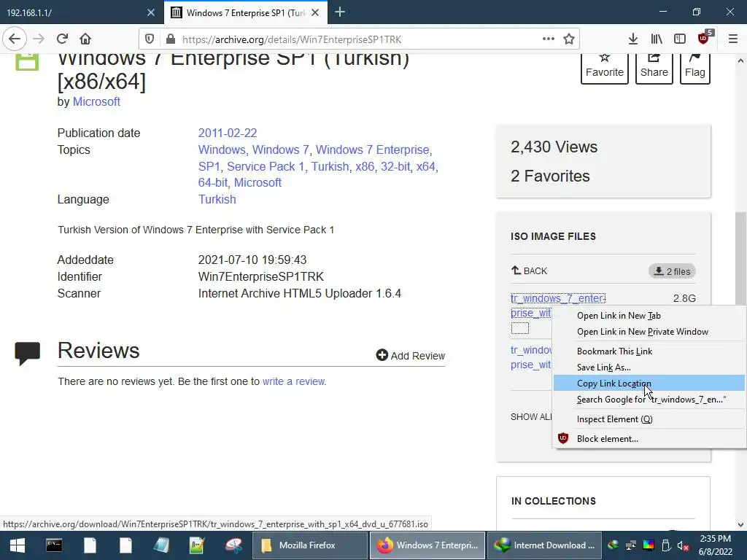
Task: Open the uBlock Origin extension popup
Action: 704,38
